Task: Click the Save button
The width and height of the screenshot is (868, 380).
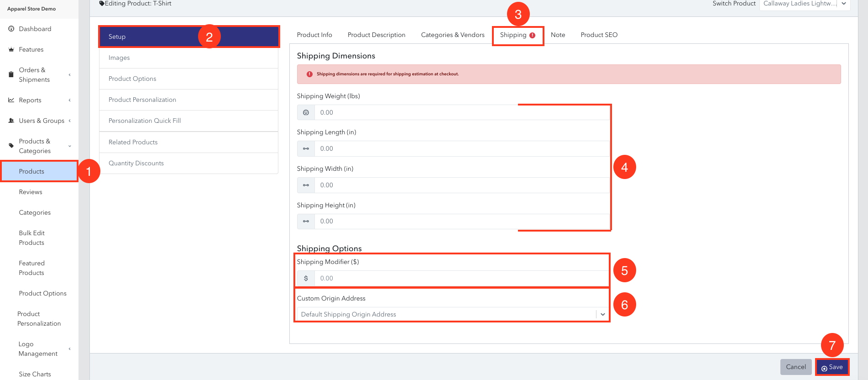Action: 832,367
